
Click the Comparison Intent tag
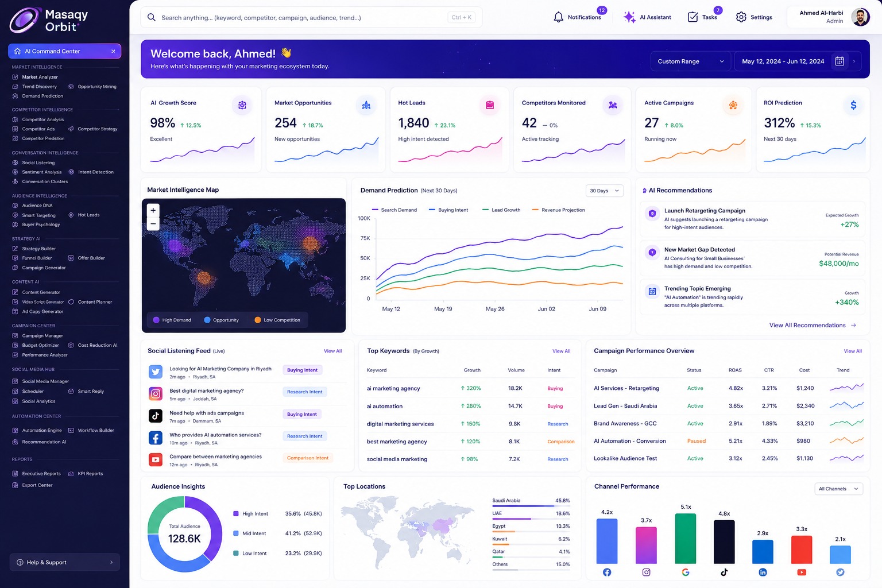[x=308, y=458]
